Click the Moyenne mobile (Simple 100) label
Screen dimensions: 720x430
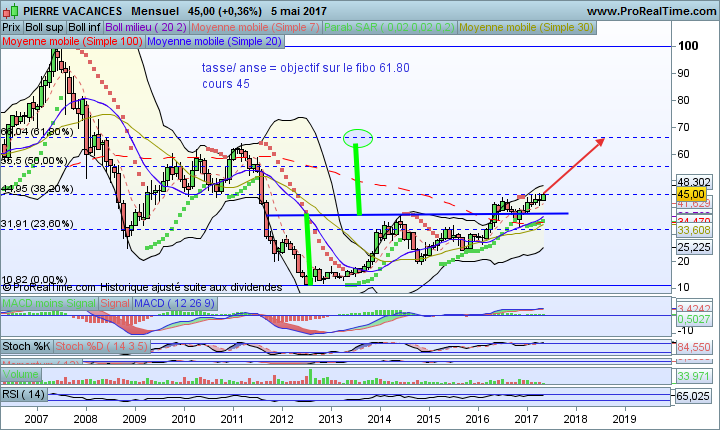click(72, 41)
